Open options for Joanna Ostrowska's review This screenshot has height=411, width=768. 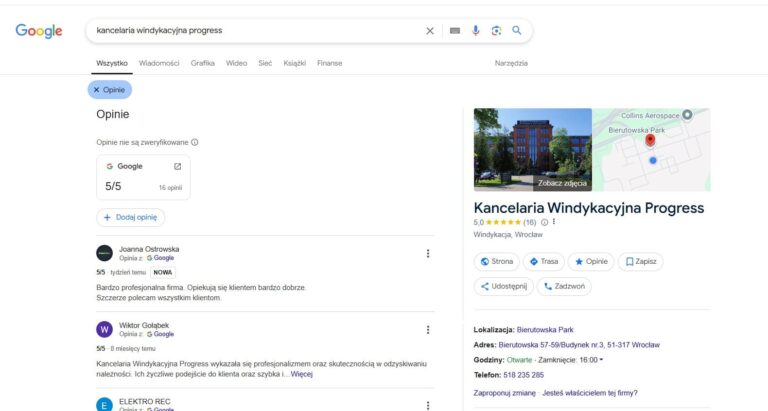[x=428, y=254]
